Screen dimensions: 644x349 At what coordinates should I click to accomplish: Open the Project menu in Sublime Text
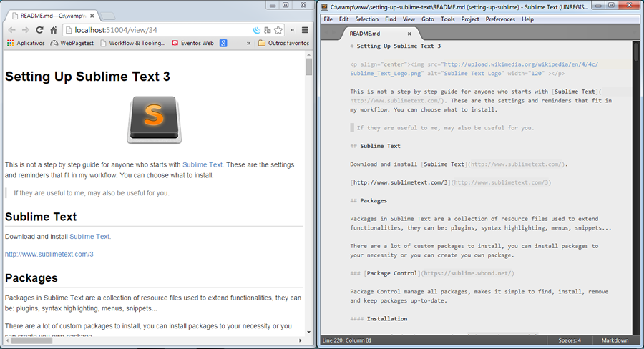470,19
